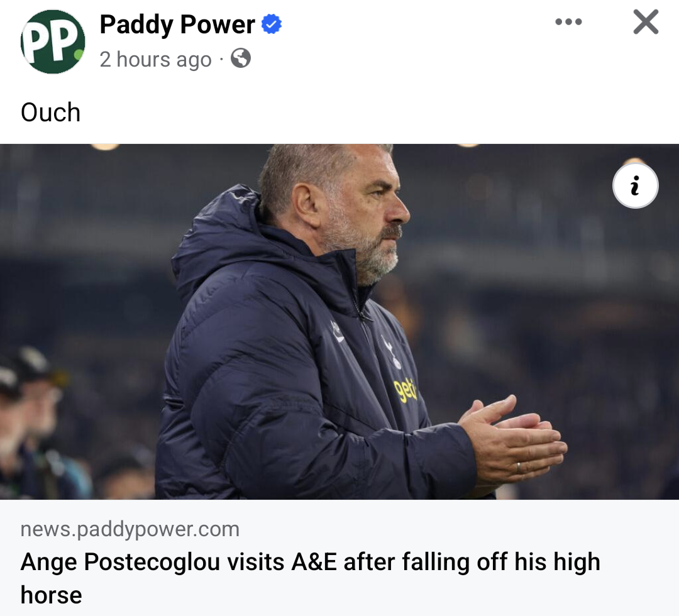Close the post with the X button
The image size is (679, 616).
(646, 23)
